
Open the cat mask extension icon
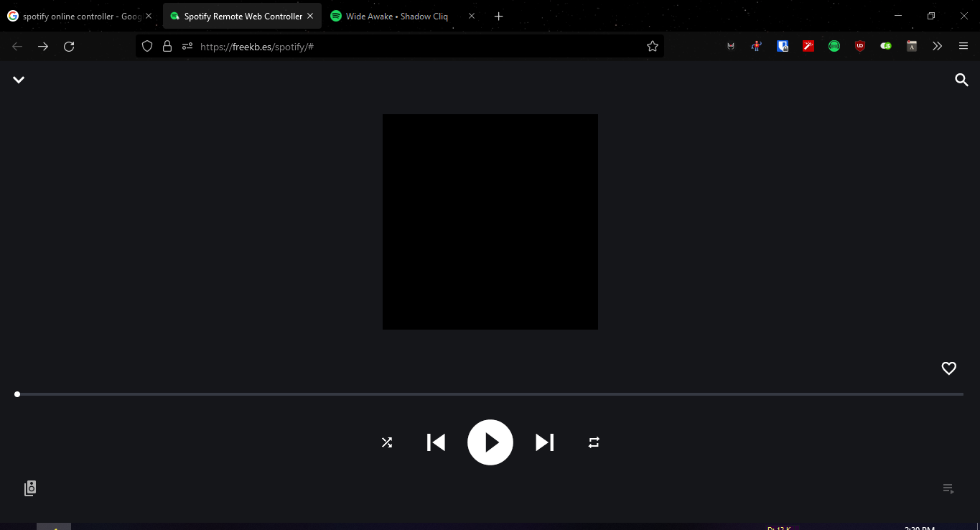(731, 46)
